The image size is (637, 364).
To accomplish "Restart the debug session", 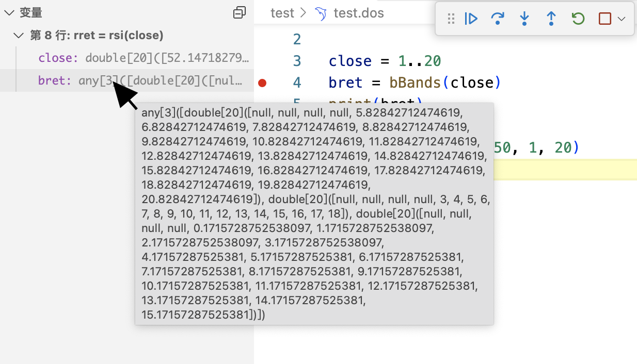I will tap(578, 19).
